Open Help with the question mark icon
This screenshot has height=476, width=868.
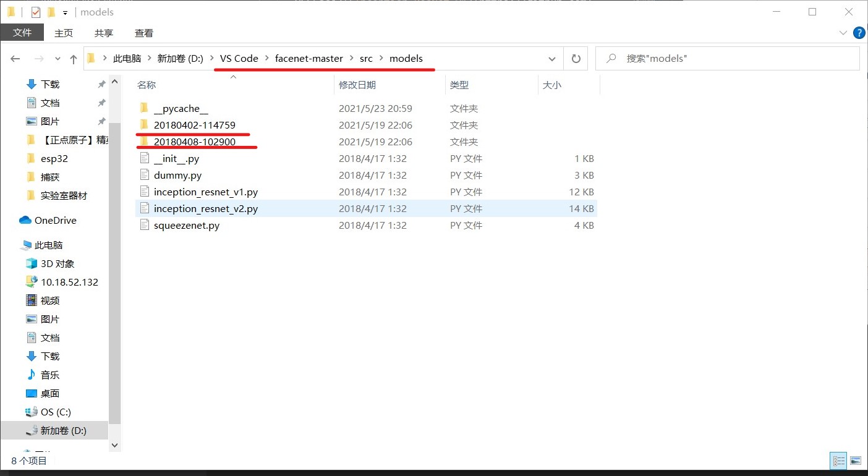pos(859,33)
